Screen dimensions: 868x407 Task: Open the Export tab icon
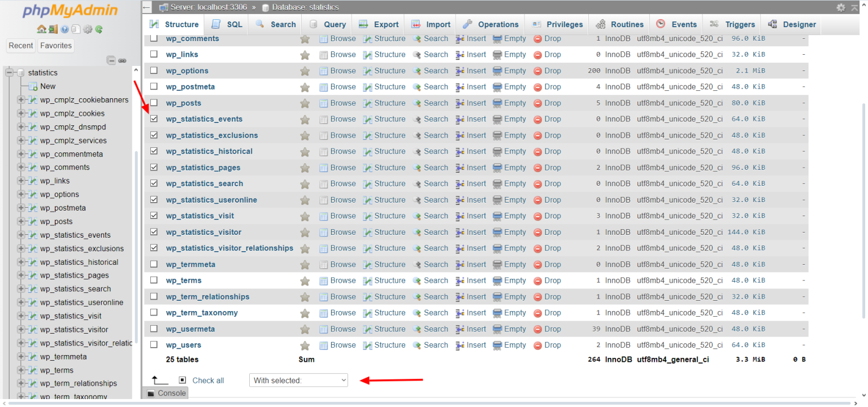363,24
